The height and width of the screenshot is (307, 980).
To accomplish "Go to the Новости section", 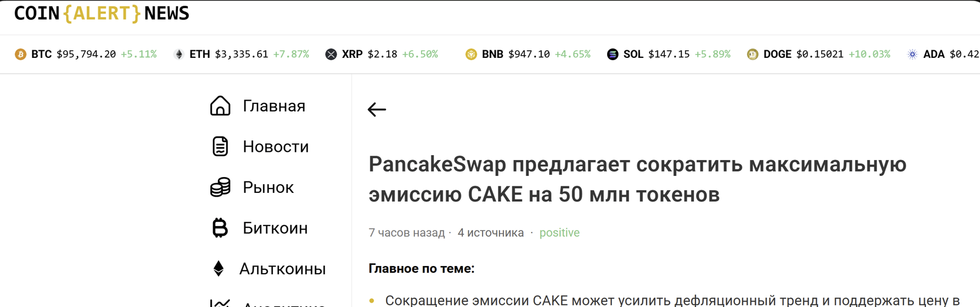I will coord(276,147).
